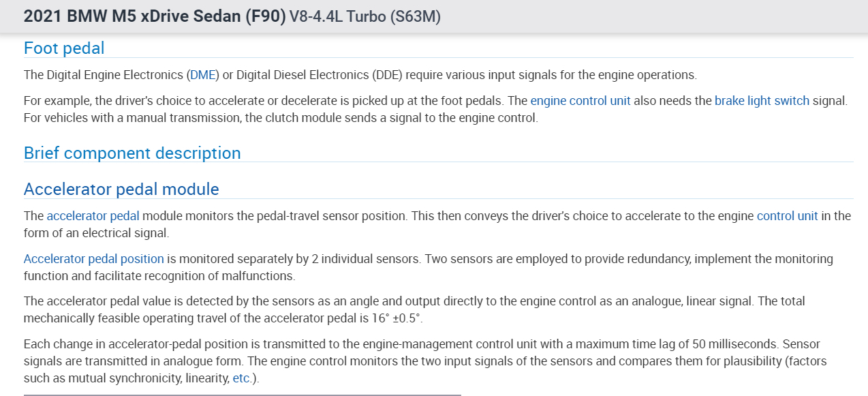Click "control unit" link in accelerator module paragraph
The height and width of the screenshot is (396, 868).
point(787,216)
